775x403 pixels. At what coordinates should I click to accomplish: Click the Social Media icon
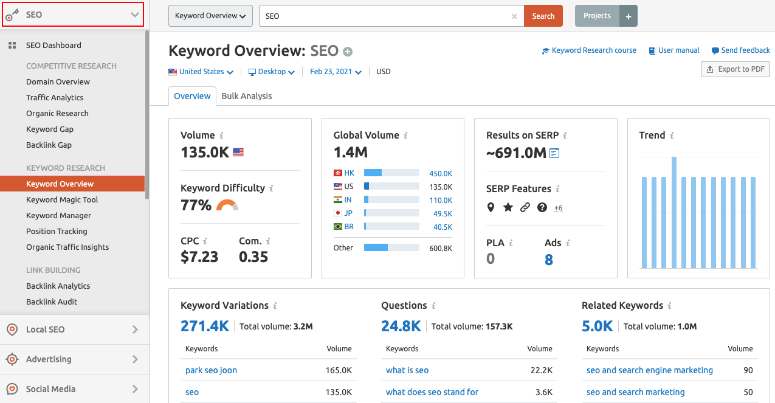point(12,389)
